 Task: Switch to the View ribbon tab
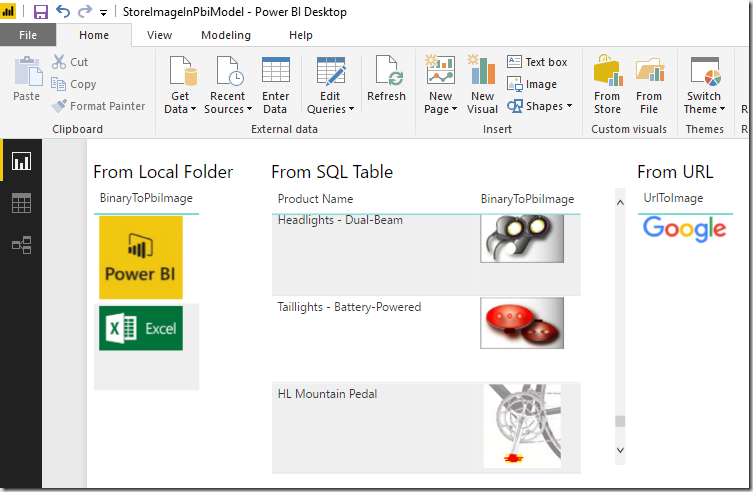[159, 35]
